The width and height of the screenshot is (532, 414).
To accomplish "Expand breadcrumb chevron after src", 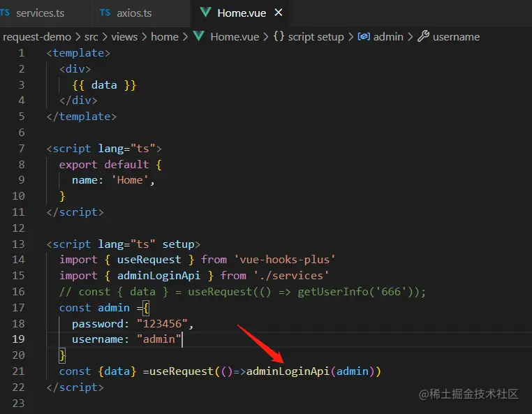I will click(105, 36).
